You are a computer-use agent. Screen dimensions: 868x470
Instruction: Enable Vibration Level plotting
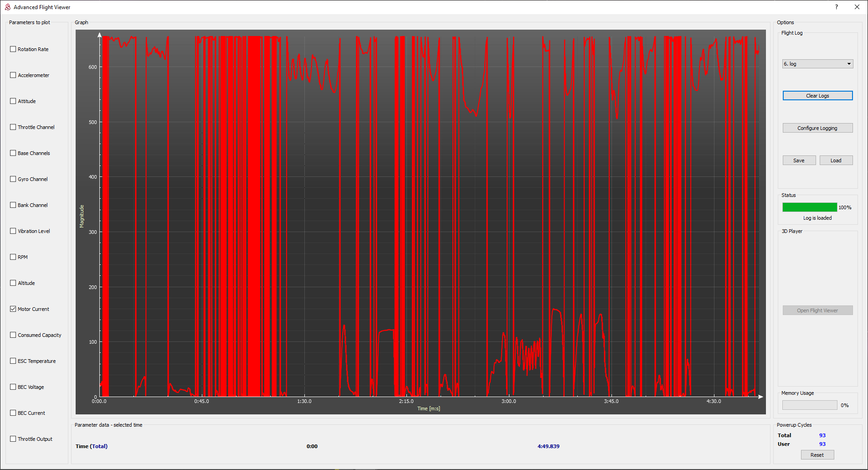(x=13, y=231)
